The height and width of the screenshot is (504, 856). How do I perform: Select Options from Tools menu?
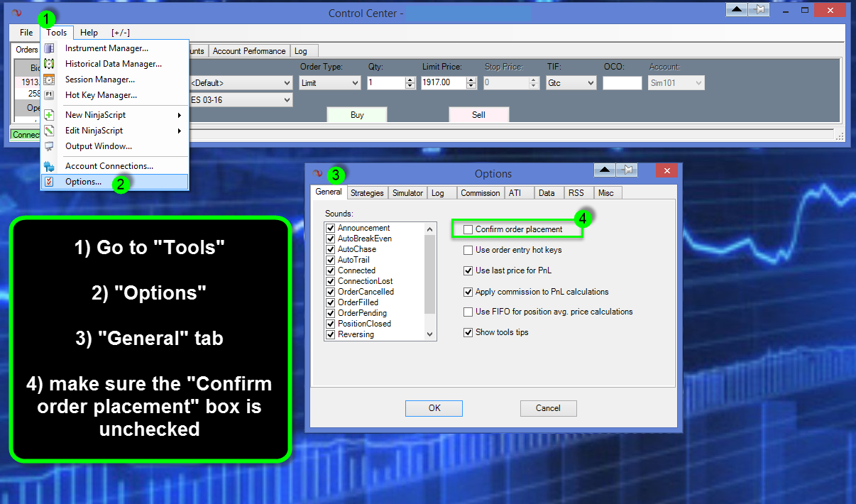click(x=84, y=182)
